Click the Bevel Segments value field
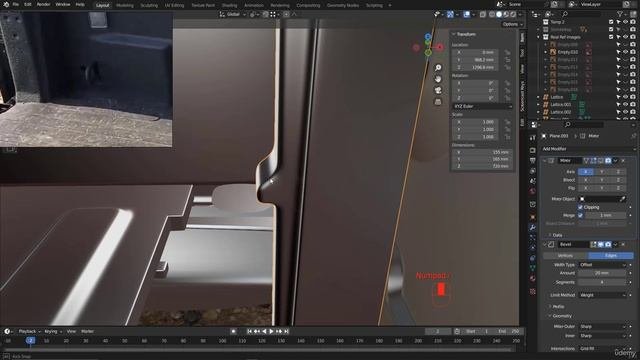 602,282
